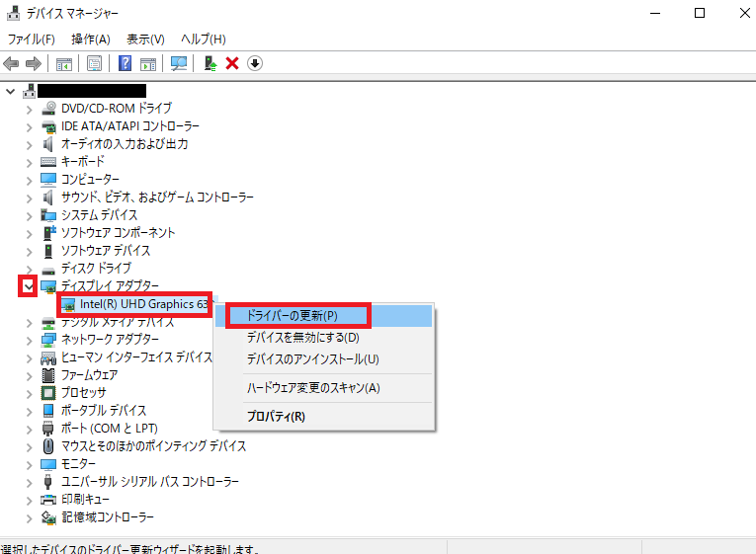Choose ドライバーの更新(P) from context menu
This screenshot has height=554, width=756.
[x=323, y=316]
